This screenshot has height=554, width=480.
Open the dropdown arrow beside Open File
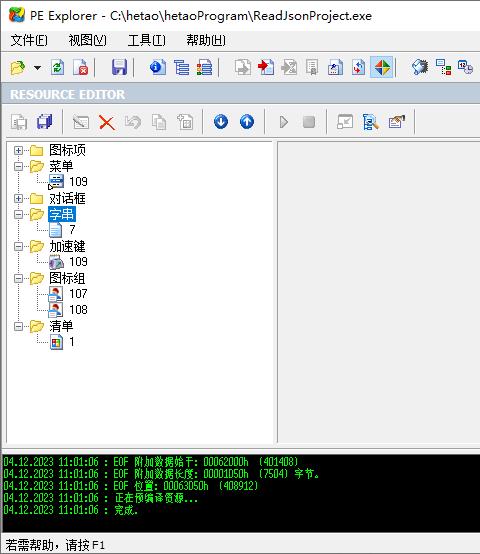click(37, 67)
